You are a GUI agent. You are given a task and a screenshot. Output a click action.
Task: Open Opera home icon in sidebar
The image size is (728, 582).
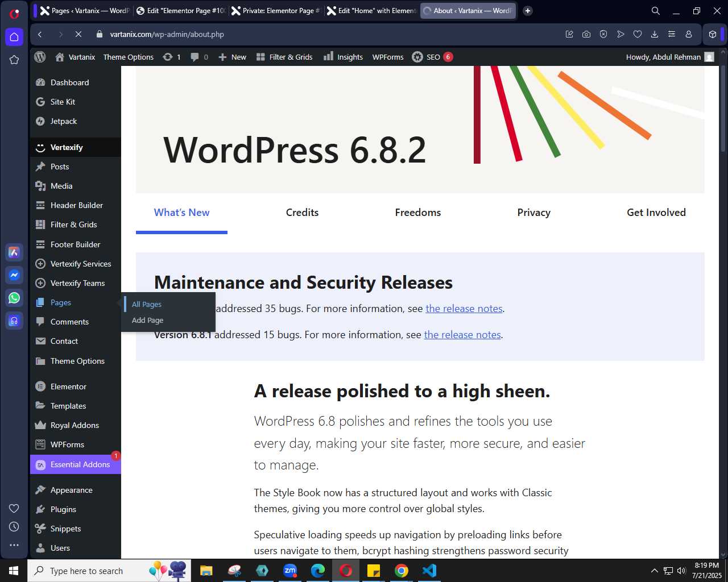click(14, 37)
